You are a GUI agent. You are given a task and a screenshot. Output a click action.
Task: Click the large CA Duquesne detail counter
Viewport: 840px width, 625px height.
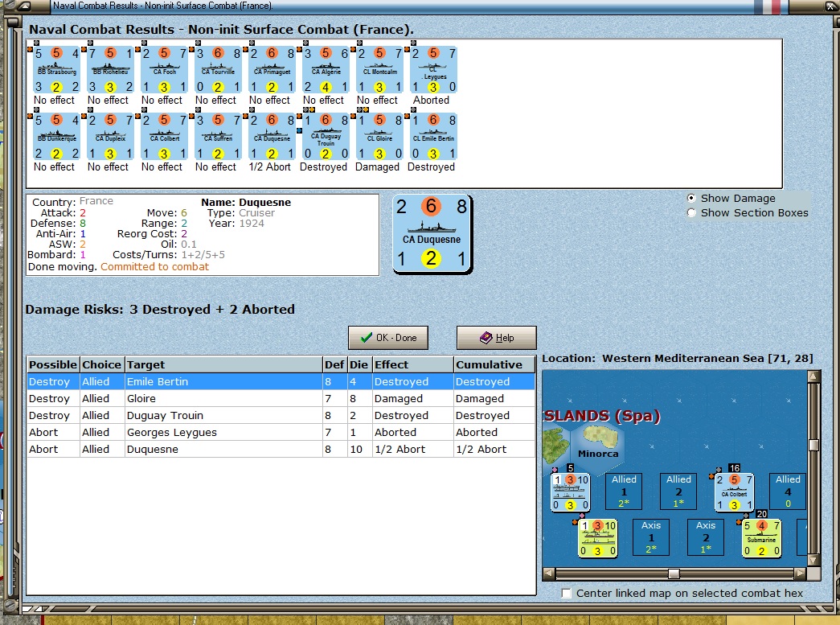[x=432, y=234]
